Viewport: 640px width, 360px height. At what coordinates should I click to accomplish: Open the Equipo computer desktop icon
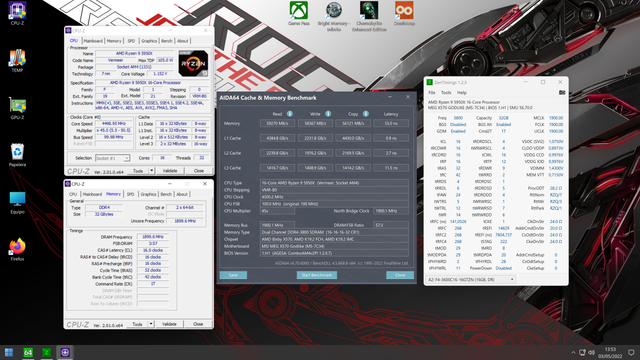coord(17,202)
